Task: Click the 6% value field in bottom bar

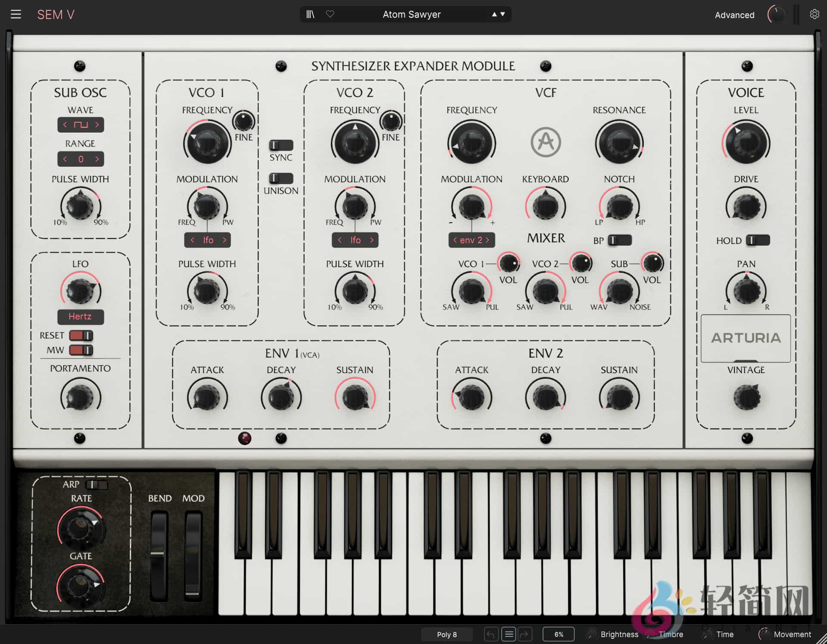Action: tap(558, 634)
